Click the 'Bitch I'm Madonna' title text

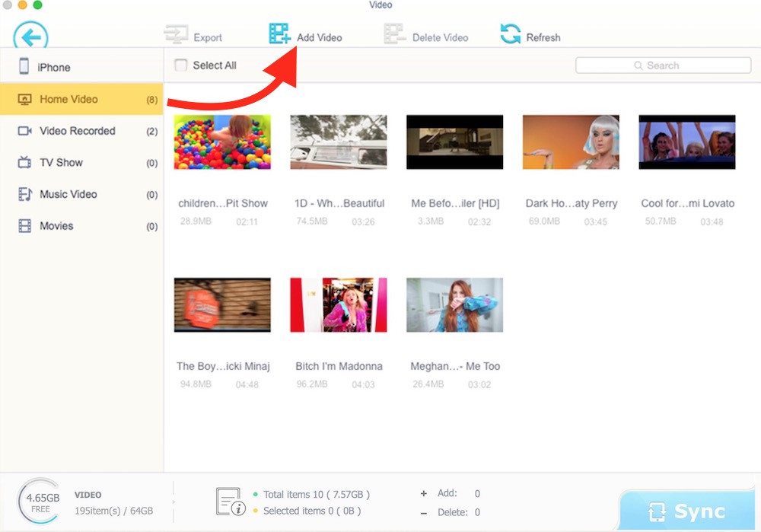click(339, 366)
